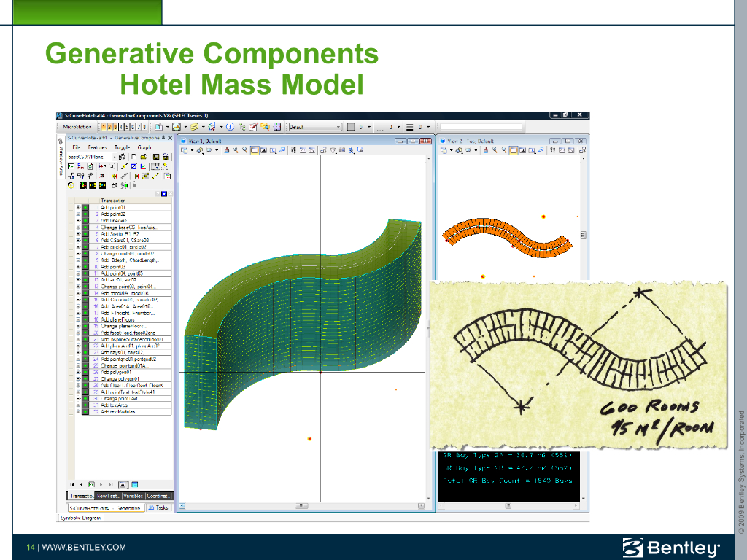
Task: Click the blue Element Information icon
Action: (x=230, y=127)
